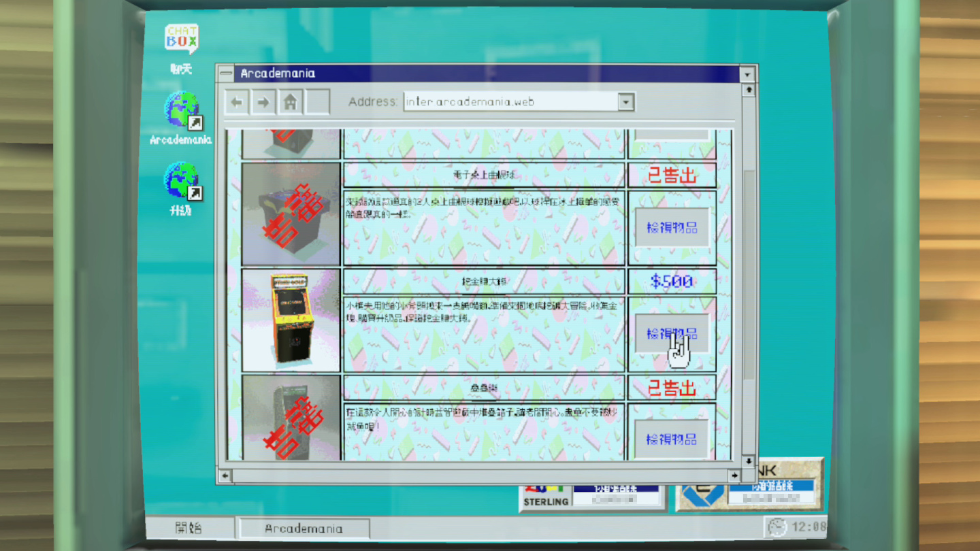Click the blank toolbar button beside home
Screen dimensions: 980x551
click(x=317, y=103)
